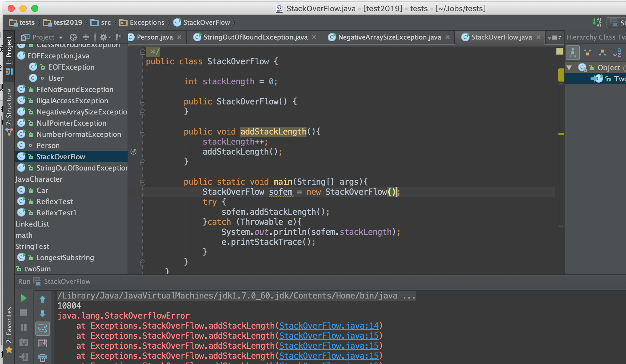This screenshot has height=364, width=626.
Task: Click the Scroll to End console icon
Action: [x=43, y=343]
